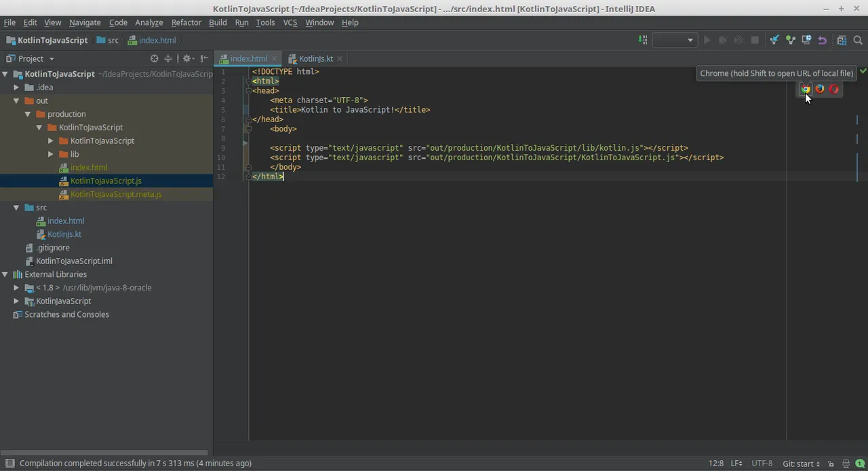This screenshot has height=471, width=868.
Task: Select KotlinToJavaScript.iml file
Action: pyautogui.click(x=74, y=261)
